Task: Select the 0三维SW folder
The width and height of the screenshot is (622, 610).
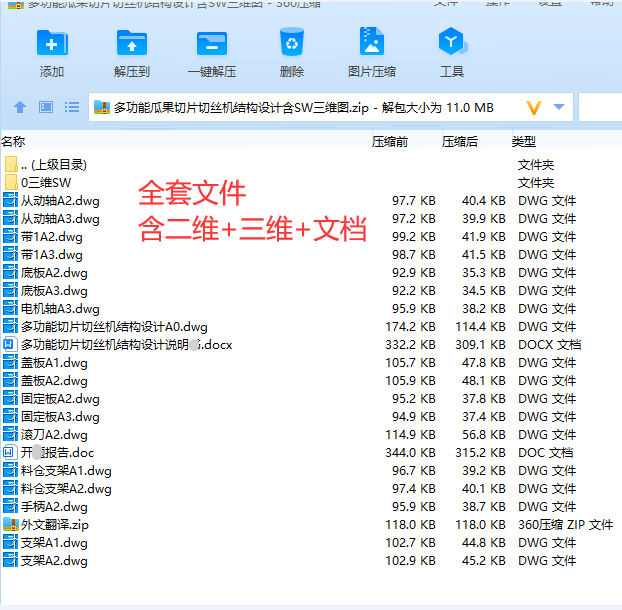Action: [46, 182]
